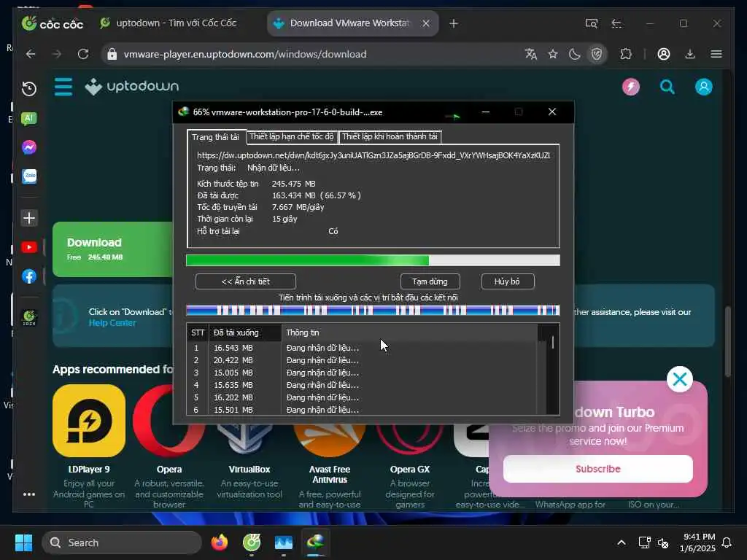Open the extensions puzzle icon
The image size is (747, 560).
coord(626,54)
